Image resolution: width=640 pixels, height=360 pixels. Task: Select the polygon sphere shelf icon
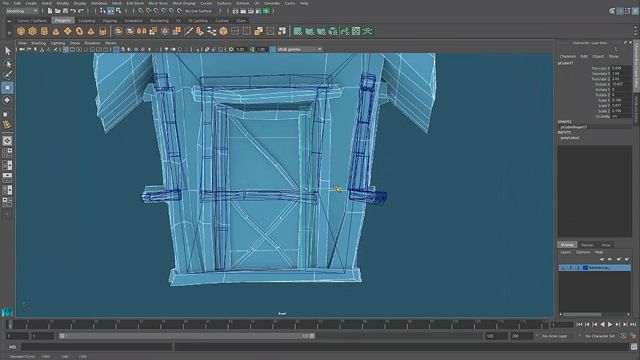coord(21,31)
